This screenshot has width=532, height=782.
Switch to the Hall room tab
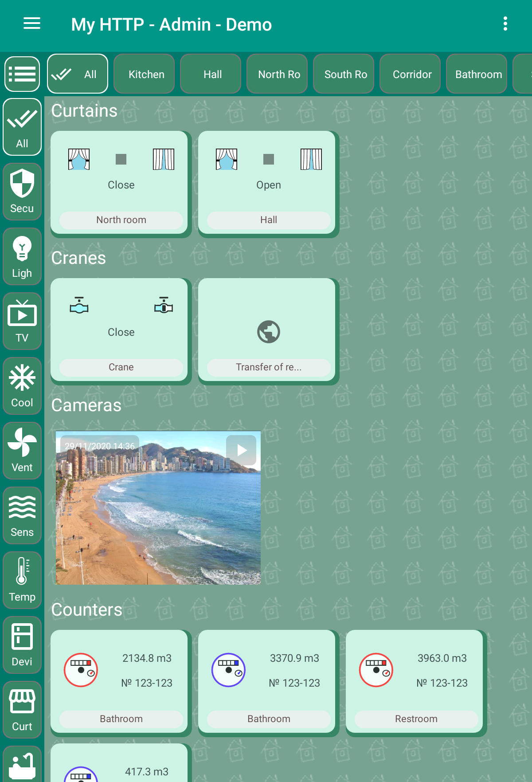[211, 74]
